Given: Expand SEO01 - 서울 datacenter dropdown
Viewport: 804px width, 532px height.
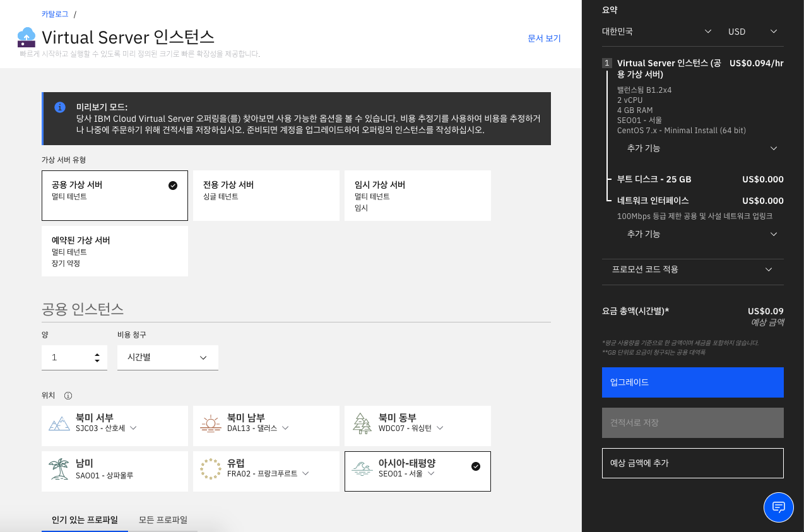Looking at the screenshot, I should pyautogui.click(x=406, y=473).
